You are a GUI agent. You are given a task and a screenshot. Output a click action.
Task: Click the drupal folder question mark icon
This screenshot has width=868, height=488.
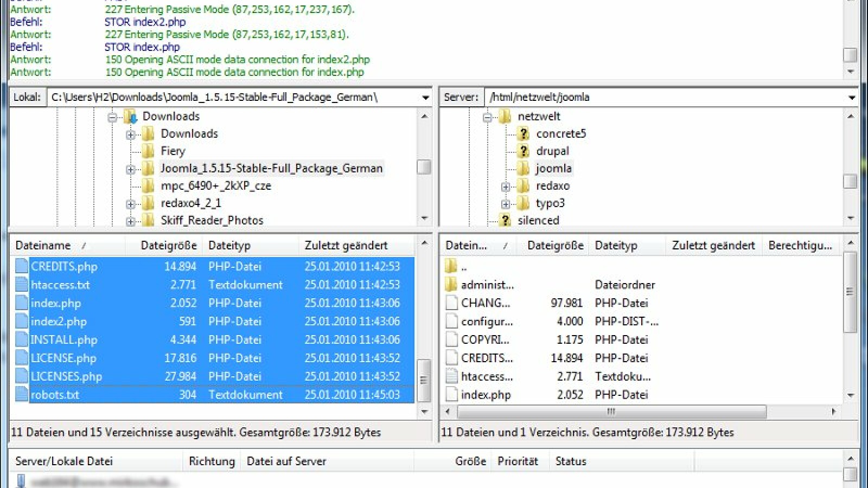coord(523,151)
